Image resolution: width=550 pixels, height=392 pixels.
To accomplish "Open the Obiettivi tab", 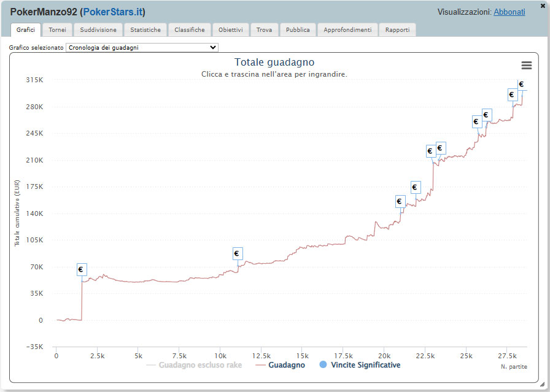I will (x=231, y=30).
